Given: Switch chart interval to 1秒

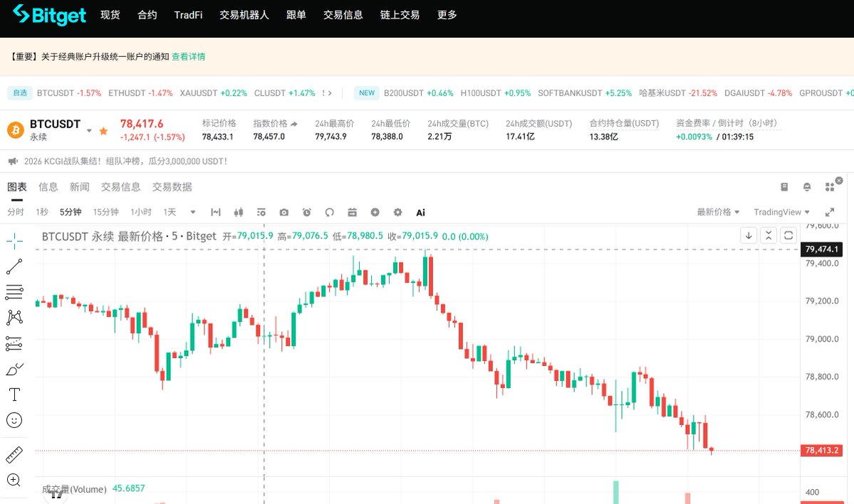Looking at the screenshot, I should [42, 212].
